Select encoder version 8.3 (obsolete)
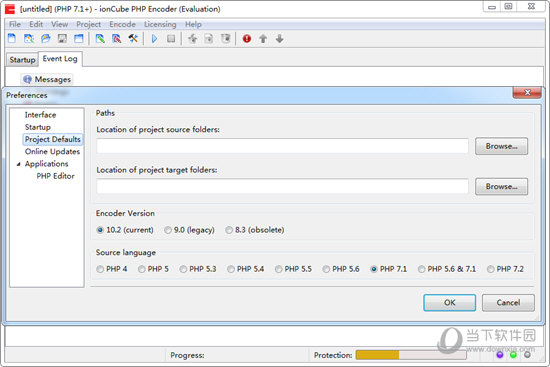Image resolution: width=550 pixels, height=367 pixels. pyautogui.click(x=255, y=230)
